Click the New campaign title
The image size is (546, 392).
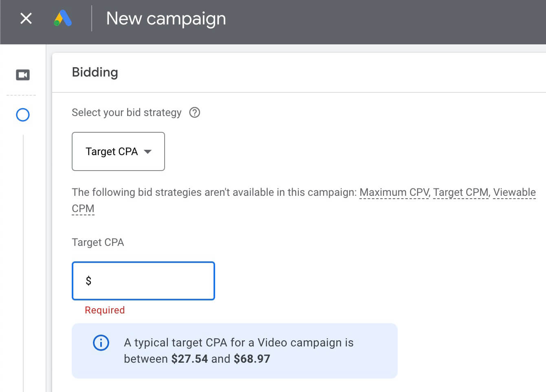point(166,18)
